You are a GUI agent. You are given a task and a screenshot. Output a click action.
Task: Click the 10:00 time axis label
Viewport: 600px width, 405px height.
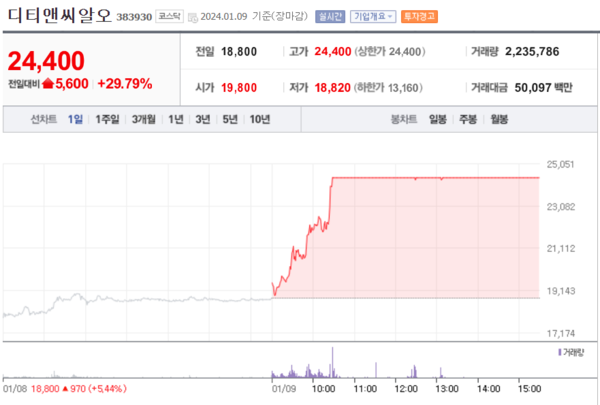click(x=323, y=389)
